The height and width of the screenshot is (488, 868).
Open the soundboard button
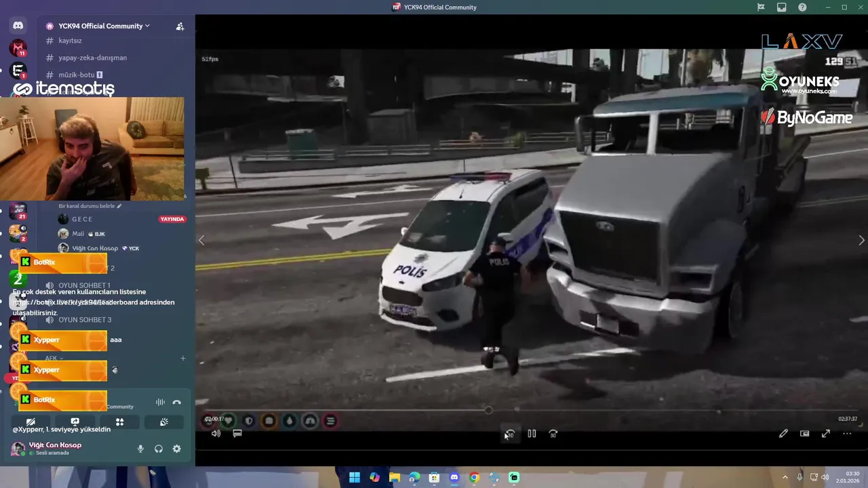pos(164,422)
